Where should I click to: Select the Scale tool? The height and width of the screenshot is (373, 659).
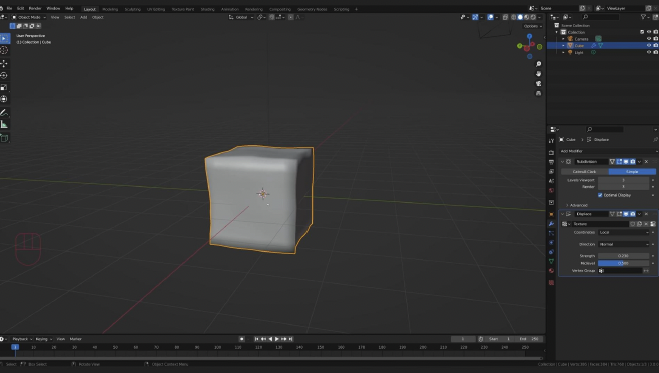point(4,87)
